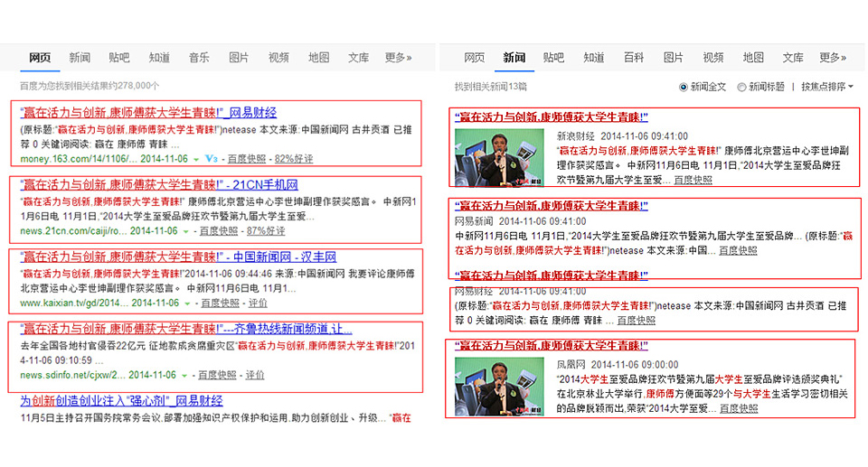Click green arrow next to money.163.com result date
This screenshot has width=868, height=467.
coord(196,159)
